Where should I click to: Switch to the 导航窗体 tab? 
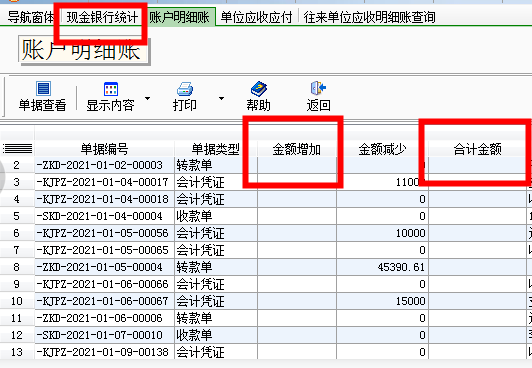(x=31, y=17)
